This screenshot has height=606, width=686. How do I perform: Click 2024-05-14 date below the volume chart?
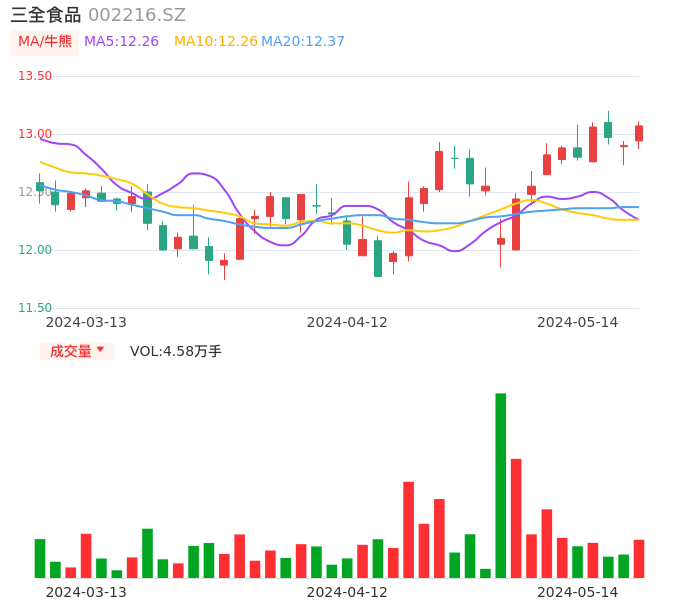[578, 592]
